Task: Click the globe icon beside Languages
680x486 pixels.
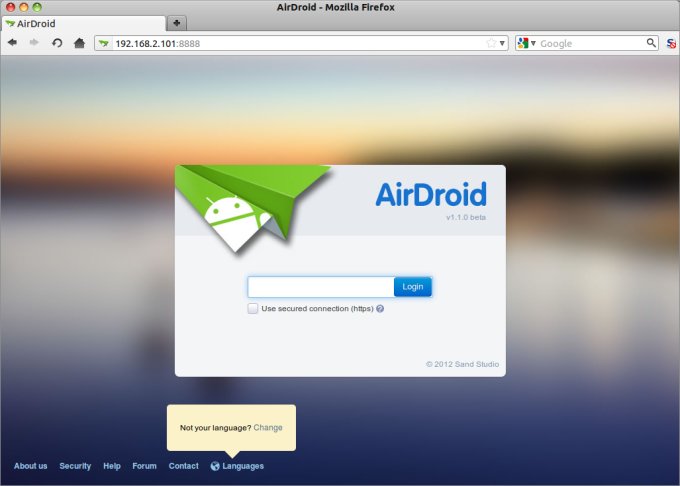Action: (x=215, y=466)
